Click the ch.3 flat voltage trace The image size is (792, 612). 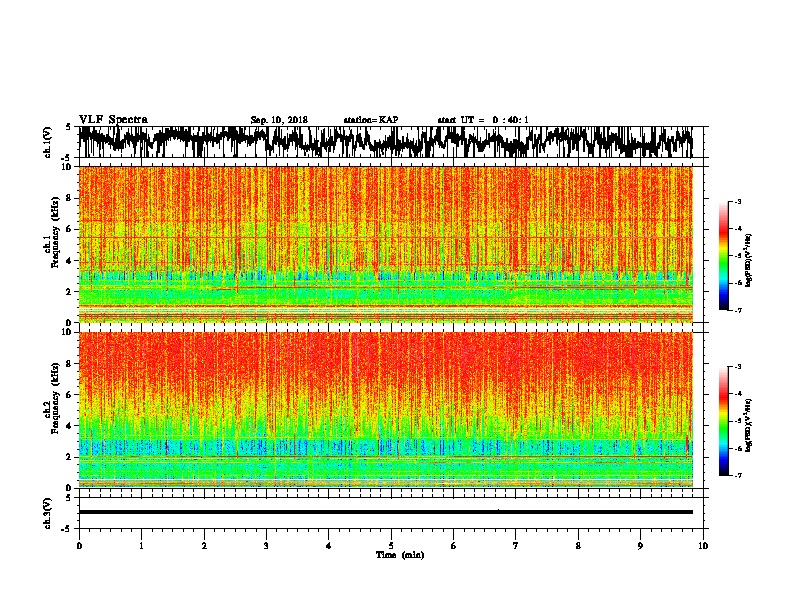point(385,512)
